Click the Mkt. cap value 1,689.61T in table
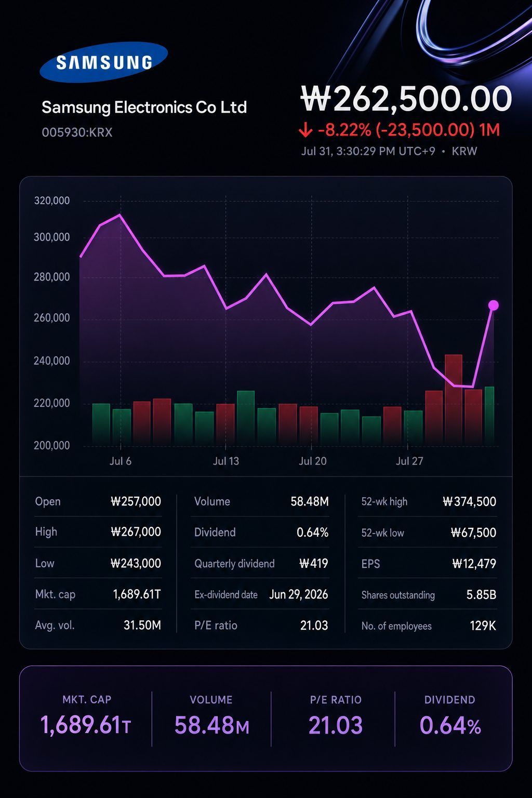 (x=137, y=594)
